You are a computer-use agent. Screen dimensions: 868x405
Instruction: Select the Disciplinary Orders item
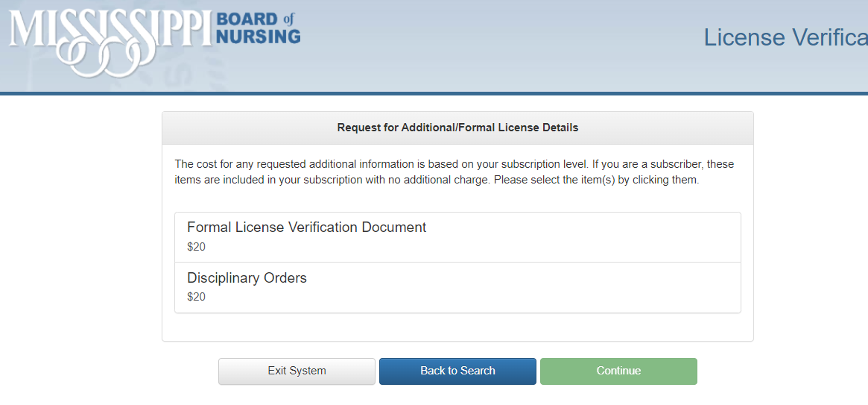coord(457,288)
